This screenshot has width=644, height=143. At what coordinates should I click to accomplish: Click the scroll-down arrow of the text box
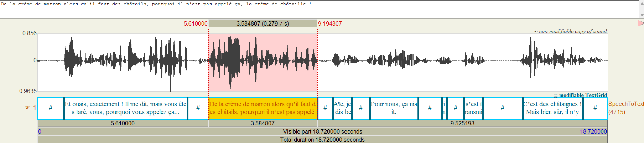click(642, 15)
